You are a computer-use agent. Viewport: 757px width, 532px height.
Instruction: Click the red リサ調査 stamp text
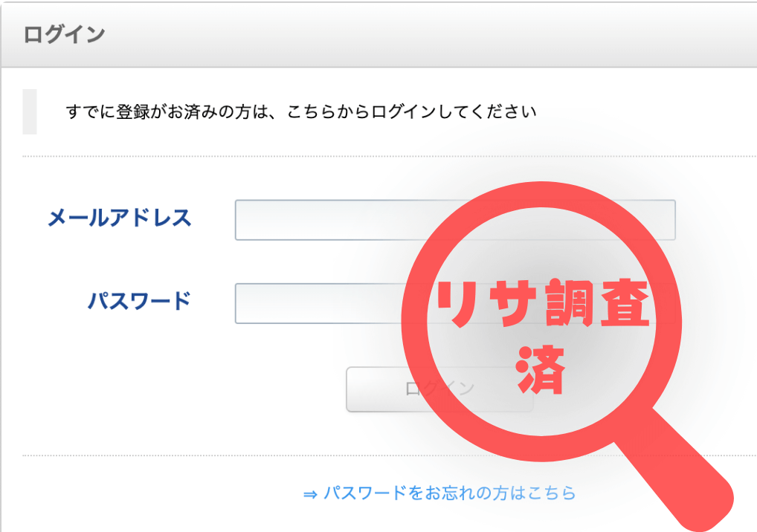(x=542, y=304)
